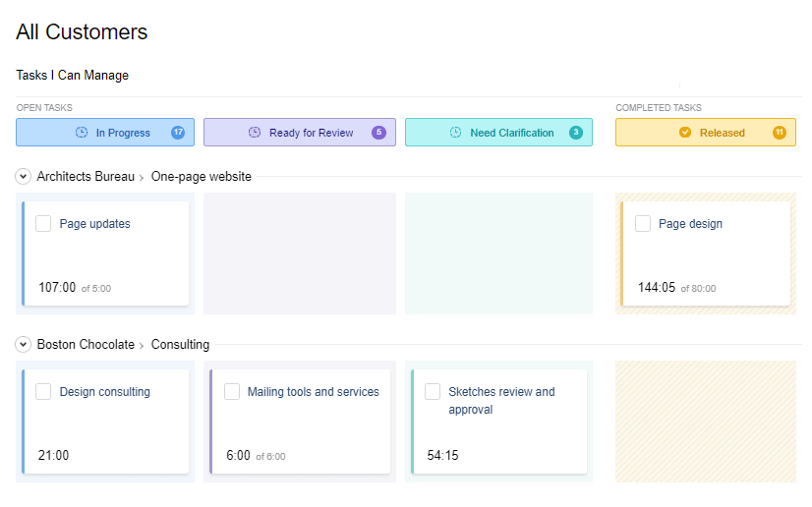This screenshot has width=812, height=507.
Task: Click the 'of 5:00' estimate text
Action: tap(96, 289)
